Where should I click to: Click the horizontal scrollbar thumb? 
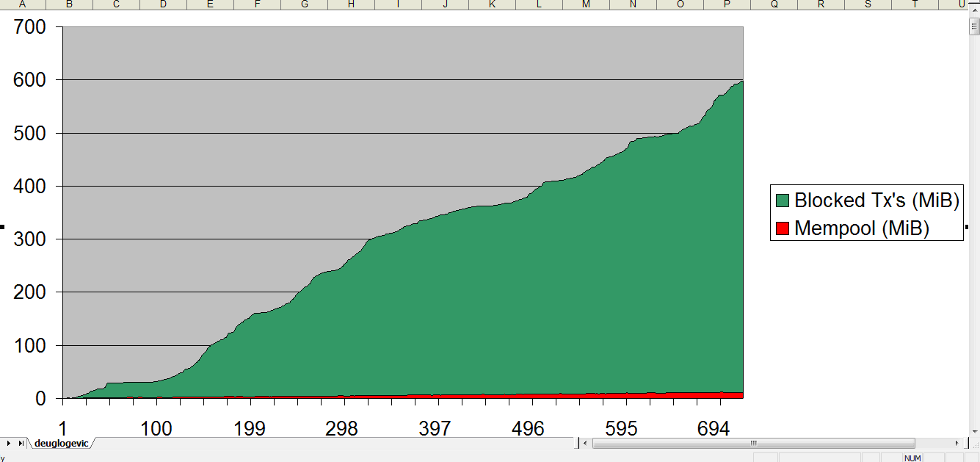tap(754, 443)
